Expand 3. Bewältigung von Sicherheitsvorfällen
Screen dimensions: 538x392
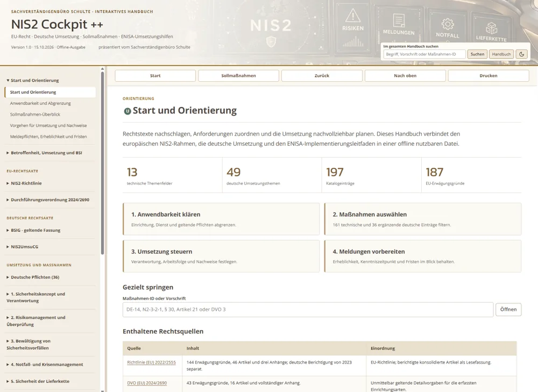(29, 344)
